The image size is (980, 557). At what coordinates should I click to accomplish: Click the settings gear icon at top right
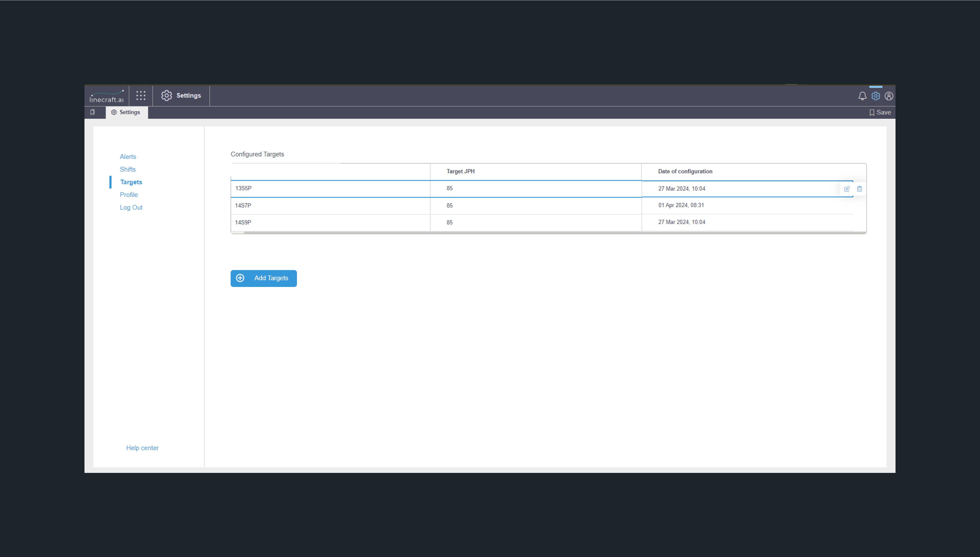click(876, 96)
